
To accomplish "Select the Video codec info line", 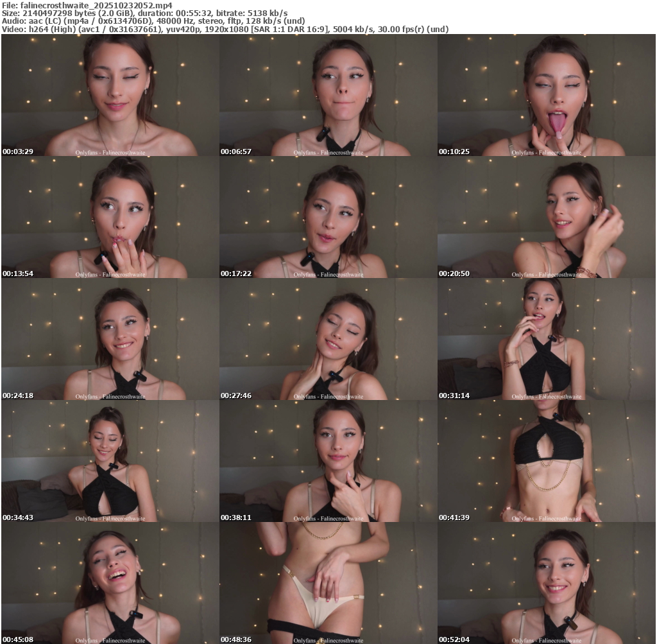I will [x=225, y=29].
